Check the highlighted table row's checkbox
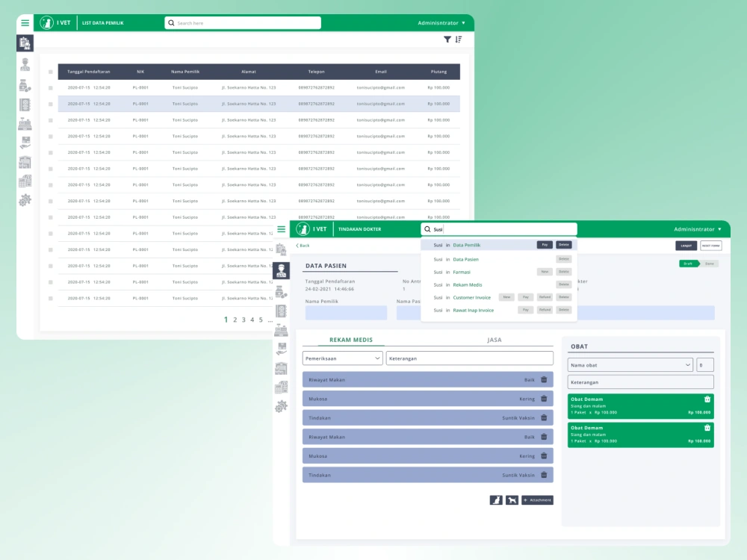747x560 pixels. pos(51,104)
